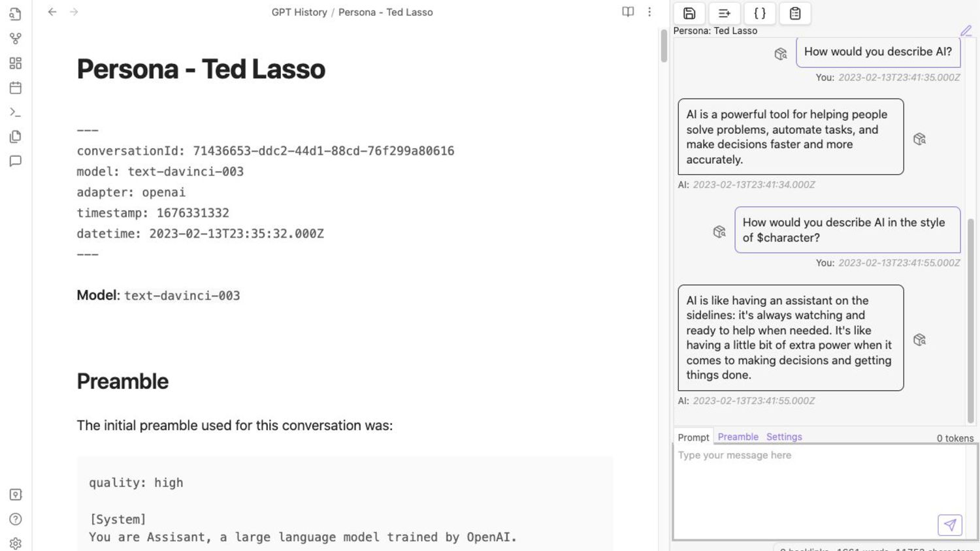The height and width of the screenshot is (551, 980).
Task: Click the 'adapter: openai' line
Action: pos(131,193)
